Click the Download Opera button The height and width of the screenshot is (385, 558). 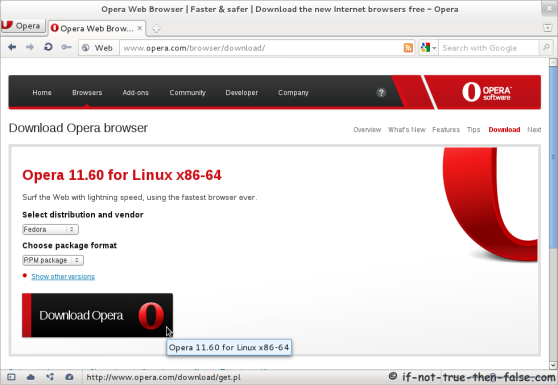(98, 315)
